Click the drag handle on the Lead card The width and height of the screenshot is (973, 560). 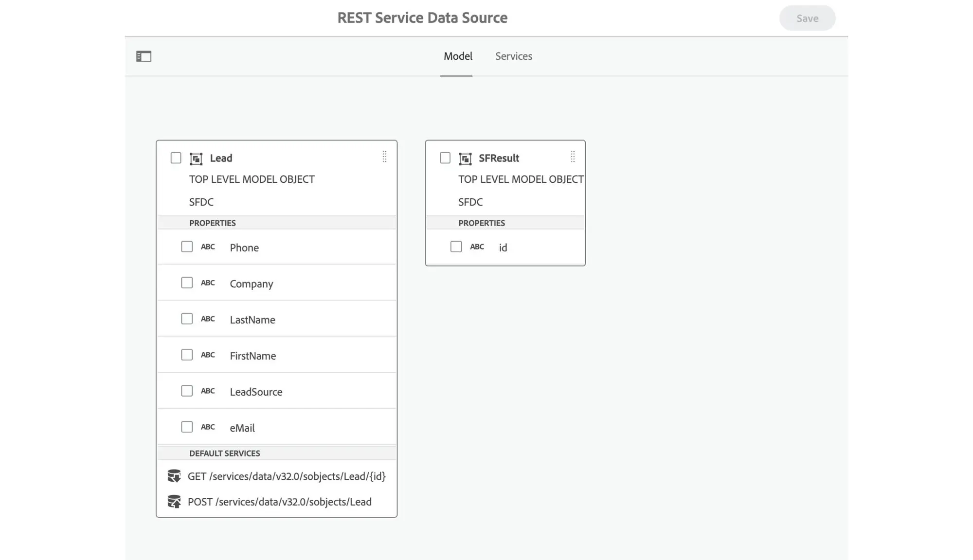pyautogui.click(x=384, y=157)
